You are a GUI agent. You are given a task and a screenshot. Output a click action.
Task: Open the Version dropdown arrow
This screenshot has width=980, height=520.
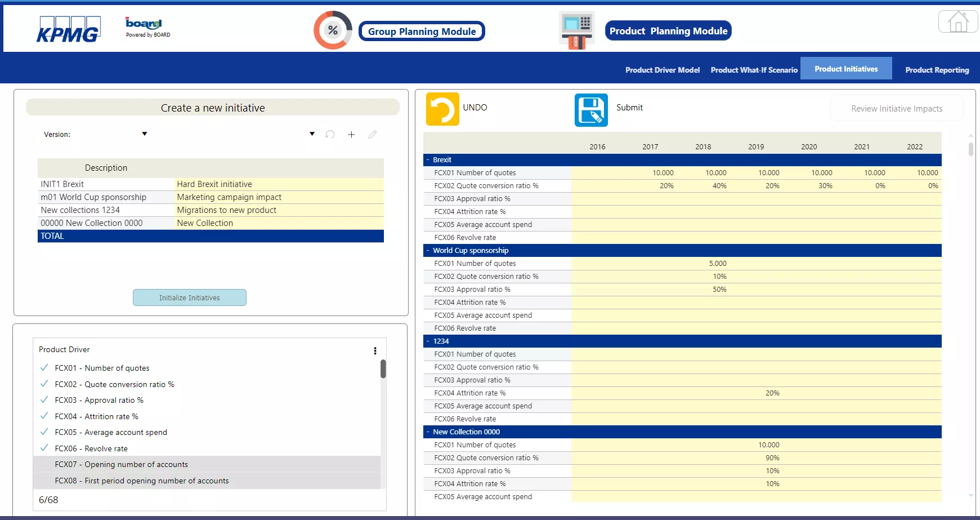pyautogui.click(x=145, y=134)
